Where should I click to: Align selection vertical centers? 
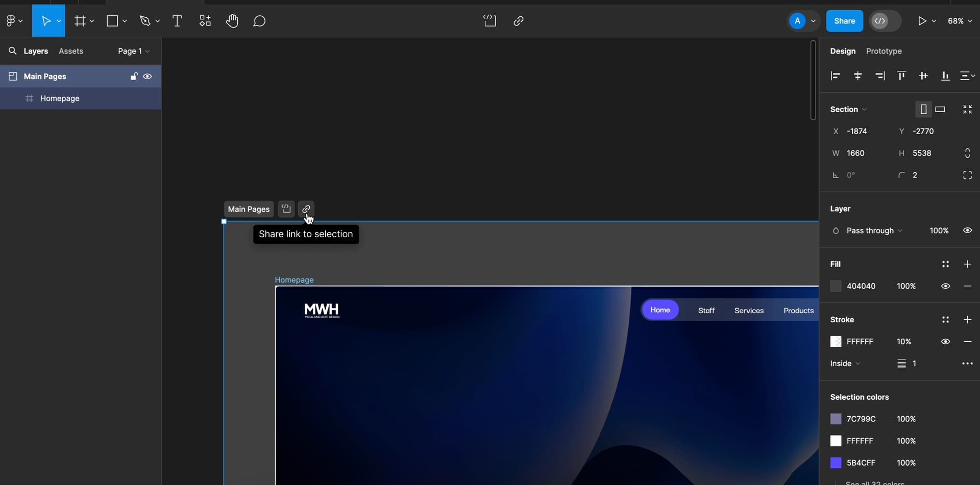tap(923, 76)
